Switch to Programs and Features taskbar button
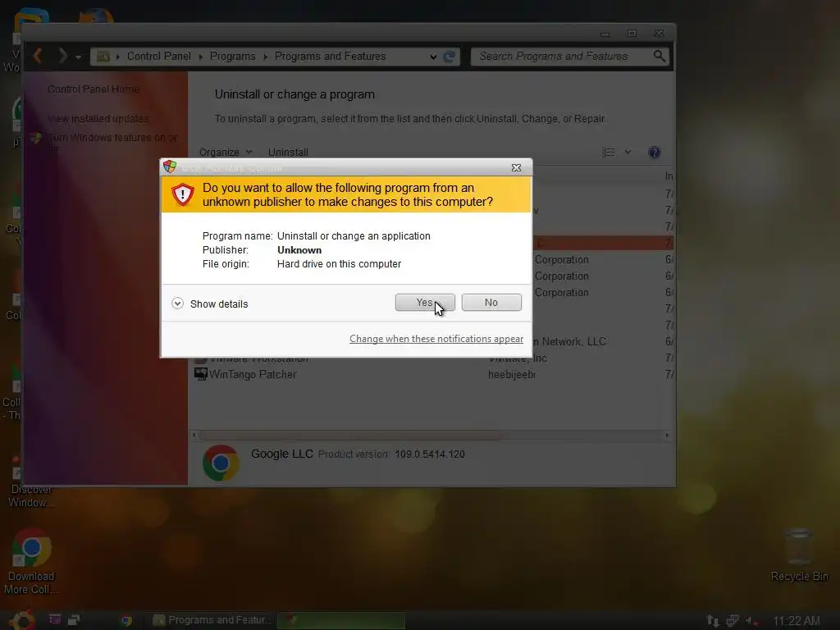840x630 pixels. pyautogui.click(x=212, y=620)
